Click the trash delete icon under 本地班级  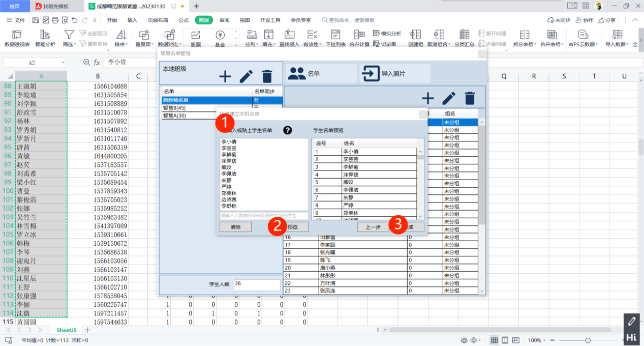tap(267, 76)
